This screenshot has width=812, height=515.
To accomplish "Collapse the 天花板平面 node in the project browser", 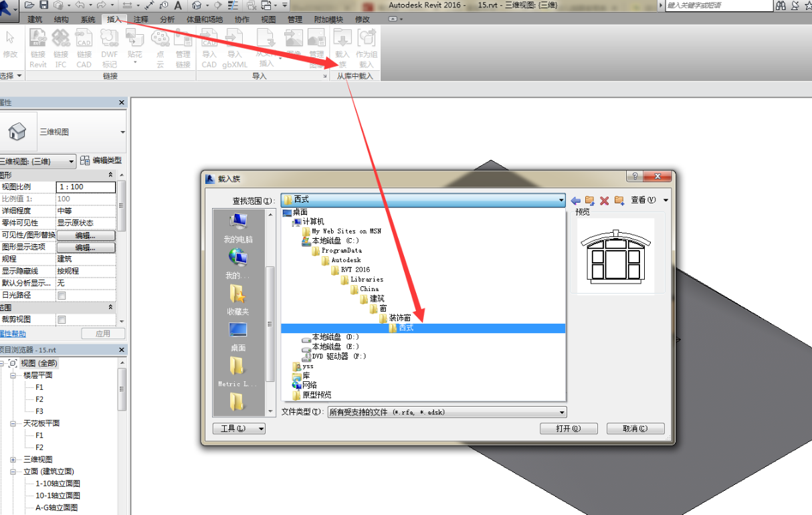I will point(14,423).
